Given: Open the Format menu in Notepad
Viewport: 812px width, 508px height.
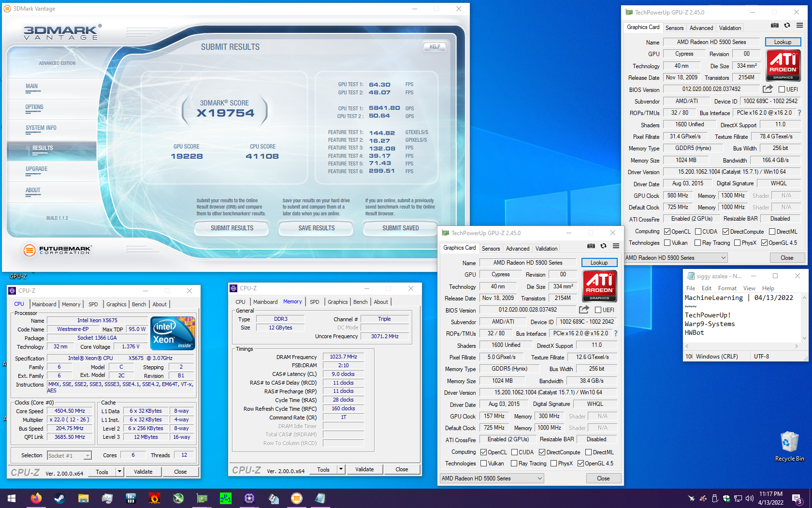Looking at the screenshot, I should [x=727, y=288].
